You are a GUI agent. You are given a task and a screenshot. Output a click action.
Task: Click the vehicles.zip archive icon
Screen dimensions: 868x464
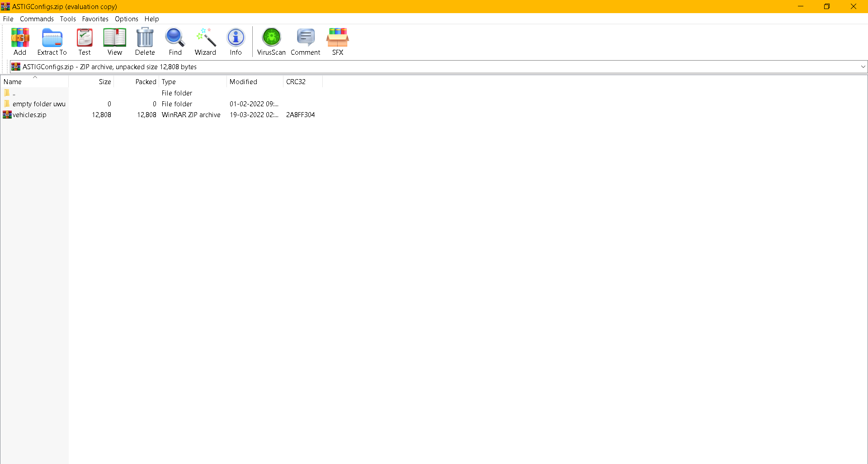pyautogui.click(x=7, y=114)
